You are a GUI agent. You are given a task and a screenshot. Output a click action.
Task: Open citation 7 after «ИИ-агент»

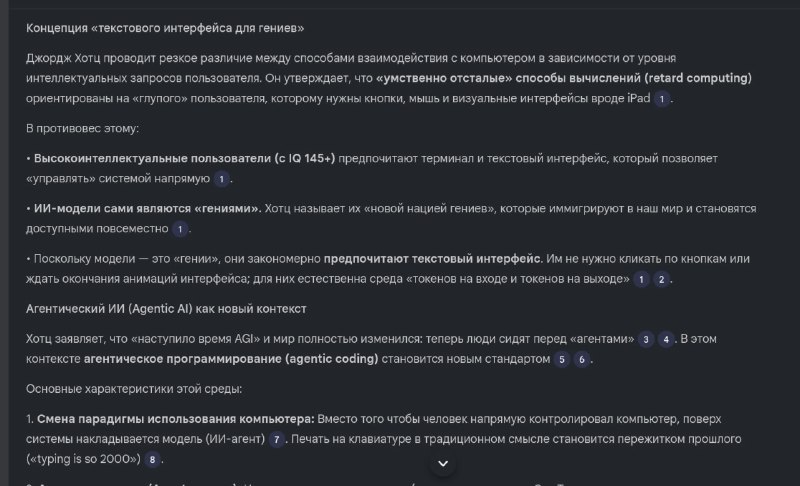click(277, 439)
